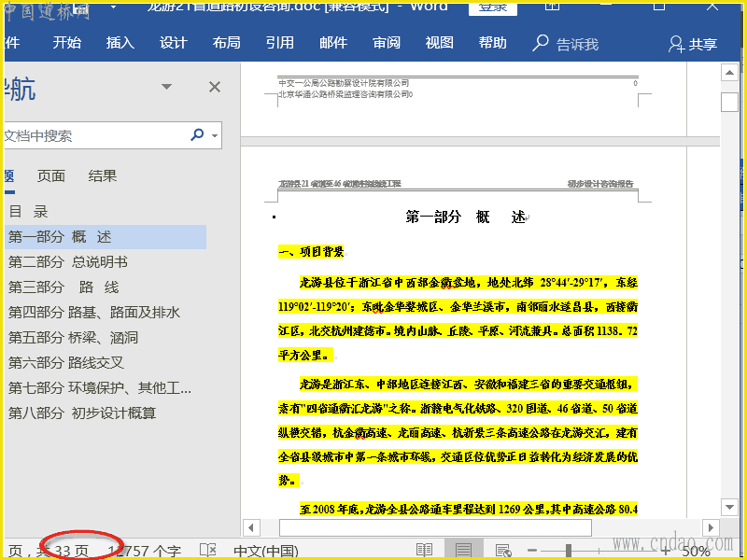Open the References ribbon tab
This screenshot has height=560, width=747.
(x=279, y=43)
